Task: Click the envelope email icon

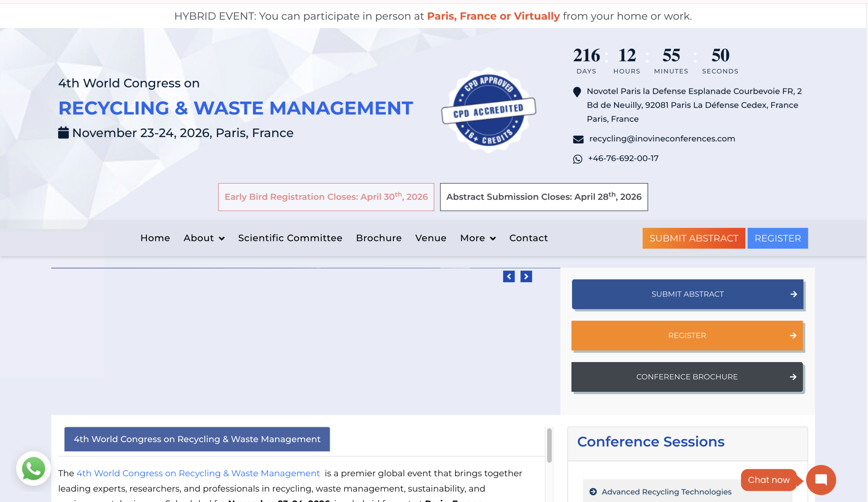Action: coord(578,139)
